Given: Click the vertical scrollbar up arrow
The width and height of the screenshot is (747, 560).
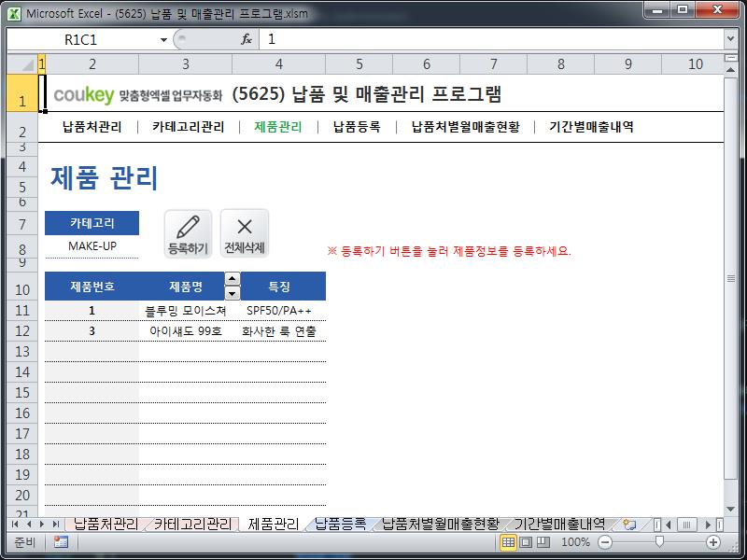Looking at the screenshot, I should (x=730, y=69).
